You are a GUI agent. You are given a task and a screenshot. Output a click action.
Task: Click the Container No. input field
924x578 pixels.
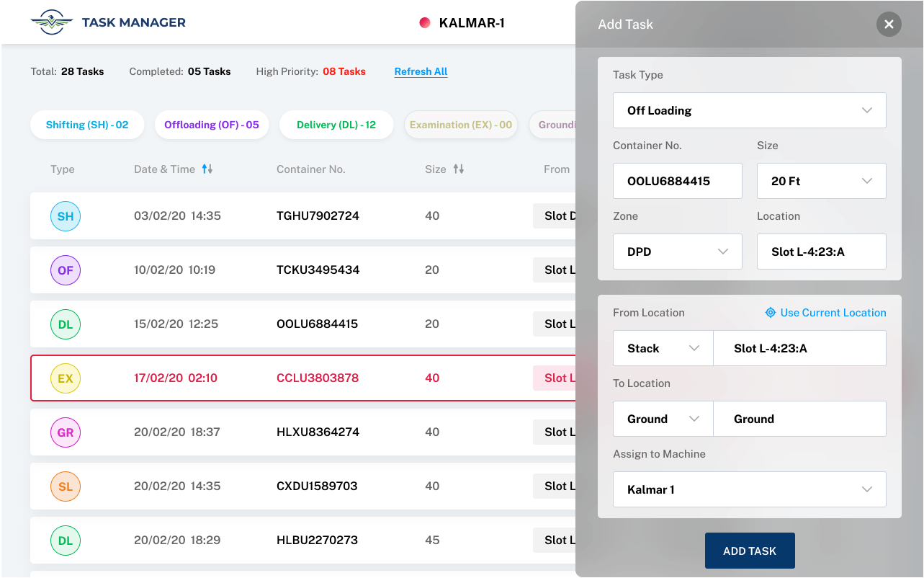tap(677, 181)
